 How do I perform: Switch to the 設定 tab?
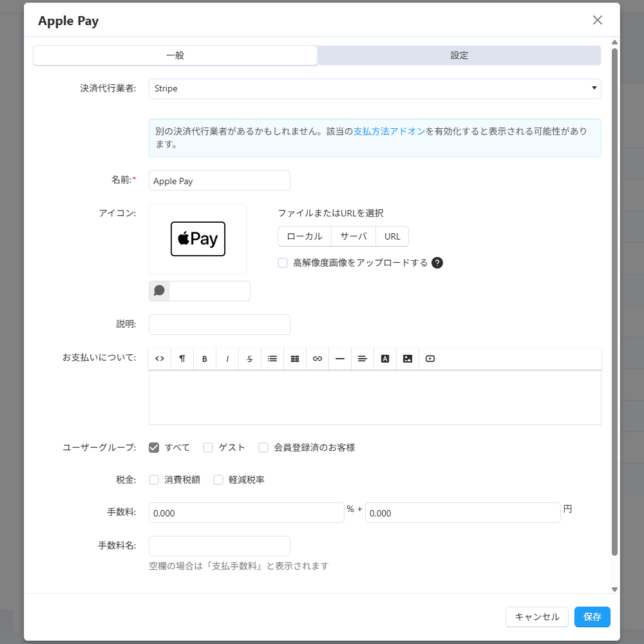(x=459, y=55)
